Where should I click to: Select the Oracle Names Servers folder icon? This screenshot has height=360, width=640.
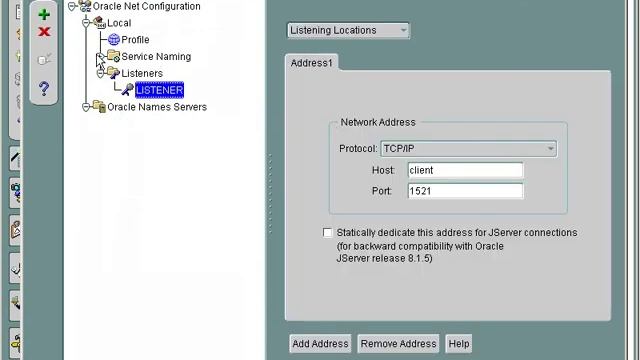point(99,107)
